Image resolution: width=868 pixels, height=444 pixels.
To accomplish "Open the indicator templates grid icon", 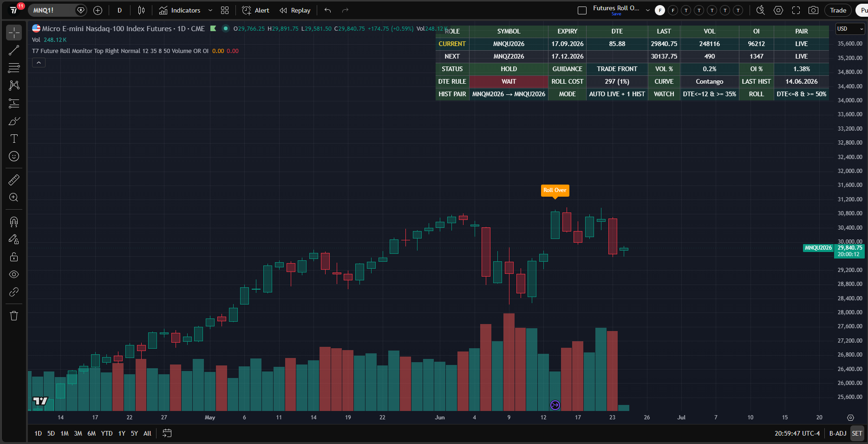I will 225,10.
